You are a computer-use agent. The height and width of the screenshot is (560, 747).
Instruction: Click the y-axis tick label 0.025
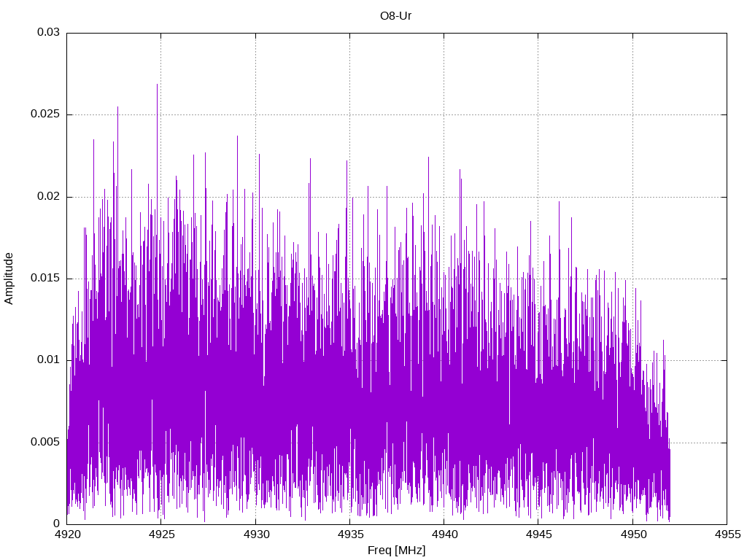click(45, 114)
